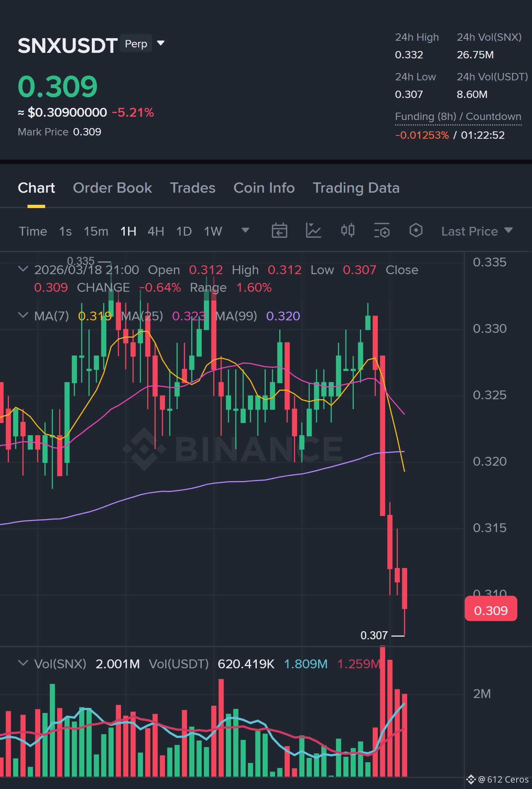Open the Last Price dropdown

point(477,231)
